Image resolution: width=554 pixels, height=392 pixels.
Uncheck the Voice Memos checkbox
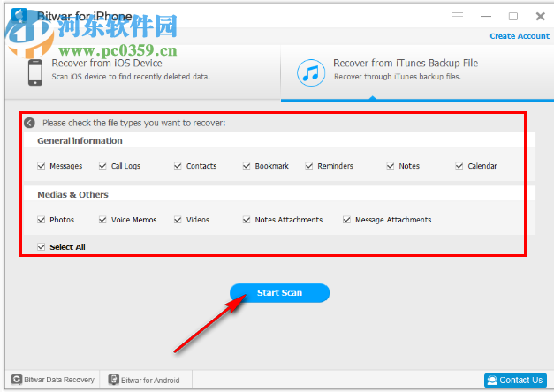click(102, 220)
